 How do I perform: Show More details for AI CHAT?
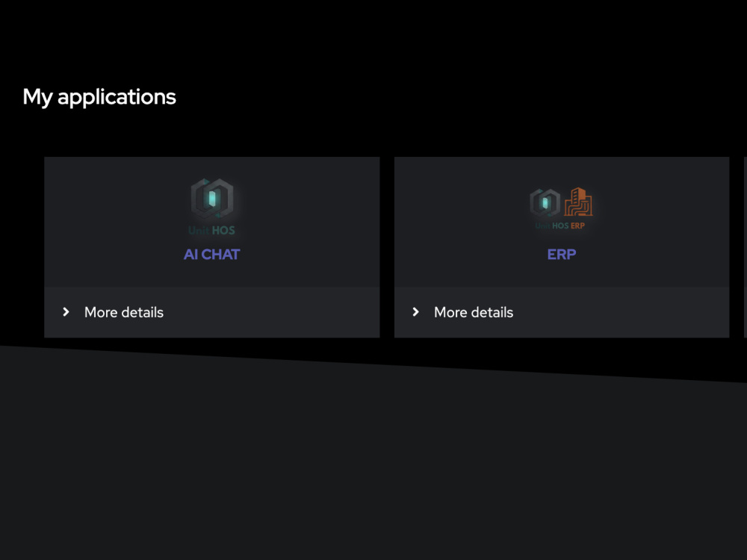(124, 312)
